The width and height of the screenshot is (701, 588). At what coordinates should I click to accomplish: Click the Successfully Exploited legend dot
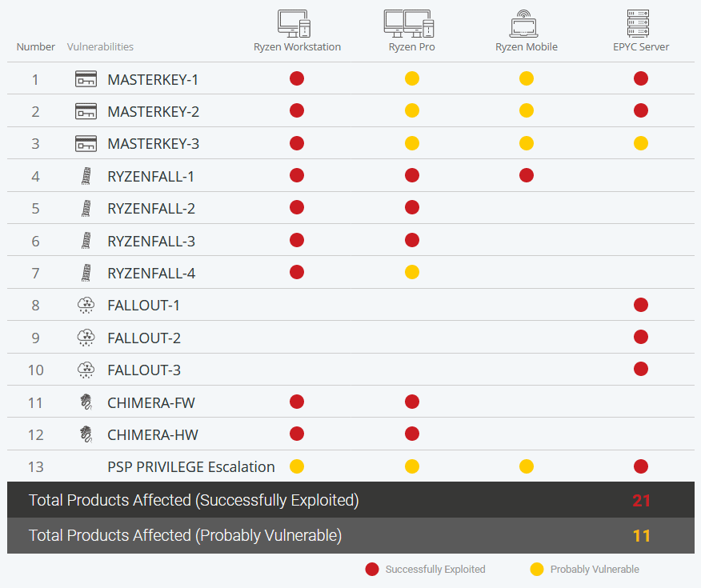[x=371, y=569]
